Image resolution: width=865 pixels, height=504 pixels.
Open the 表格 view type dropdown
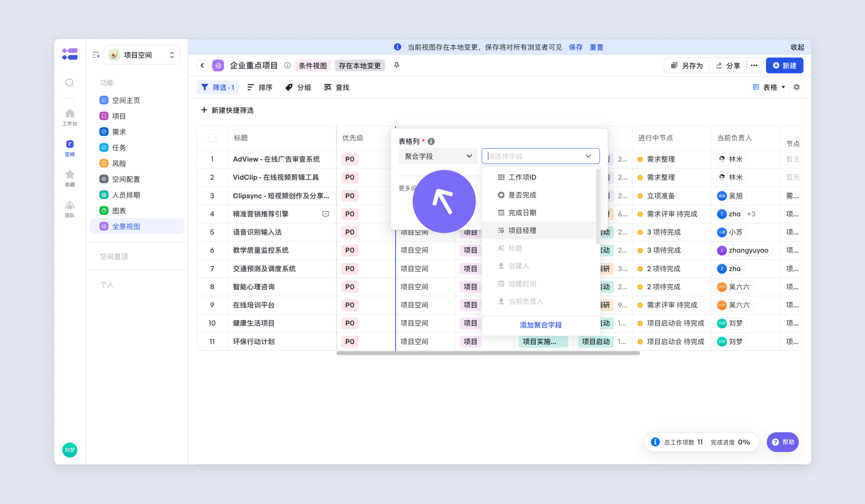[769, 87]
